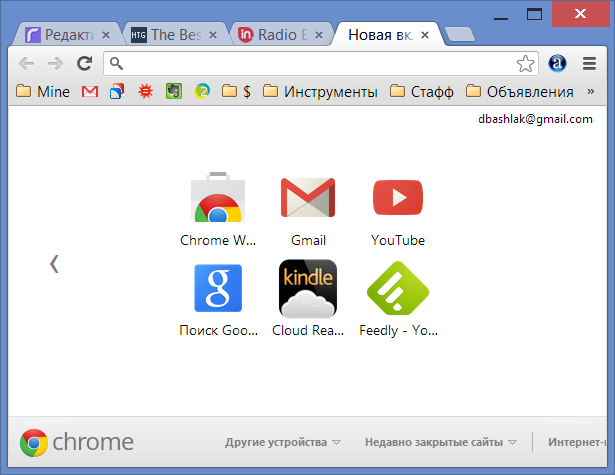Reload the current page
Viewport: 615px width, 475px height.
[x=84, y=63]
